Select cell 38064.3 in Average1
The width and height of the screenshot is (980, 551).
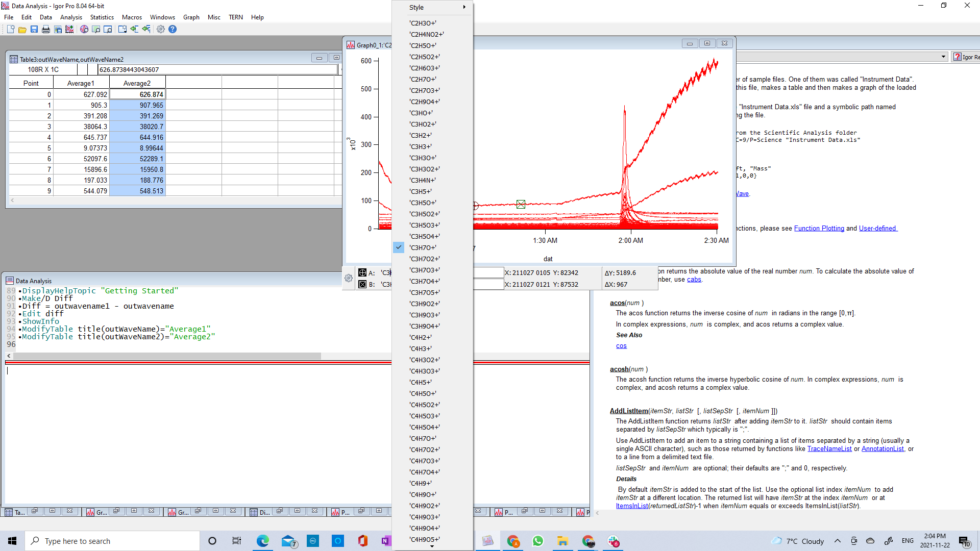click(81, 127)
